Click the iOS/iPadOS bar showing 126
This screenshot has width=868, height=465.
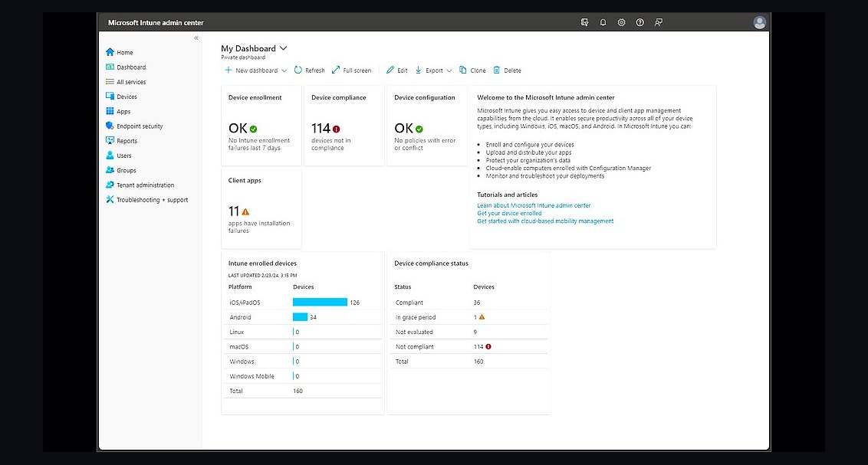point(320,302)
